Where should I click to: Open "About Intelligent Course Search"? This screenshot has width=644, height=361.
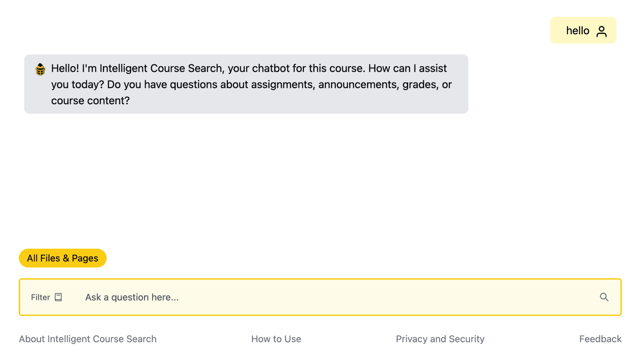point(88,339)
